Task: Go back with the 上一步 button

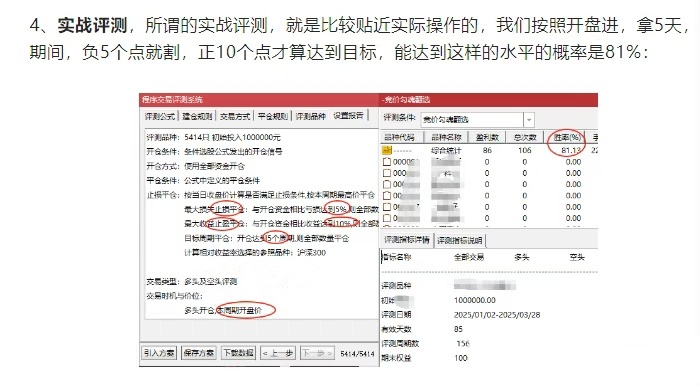Action: (x=278, y=353)
